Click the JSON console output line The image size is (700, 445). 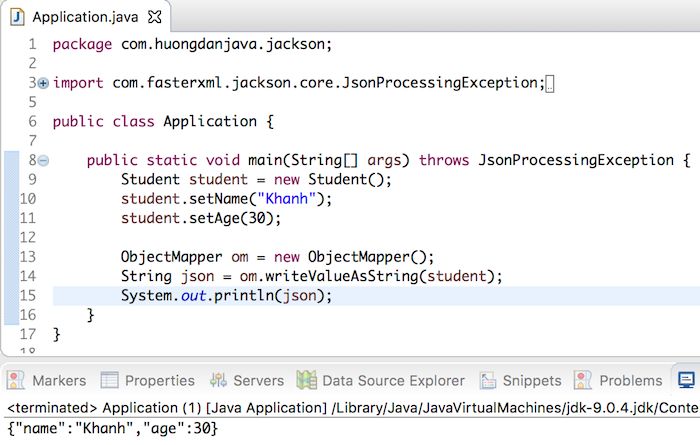pyautogui.click(x=112, y=428)
